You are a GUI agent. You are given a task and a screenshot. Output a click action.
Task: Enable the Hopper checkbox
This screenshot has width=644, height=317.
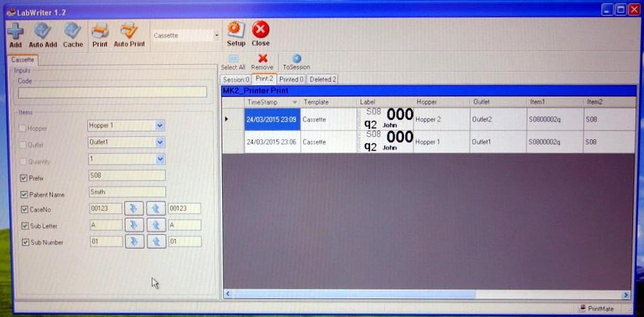tap(22, 128)
